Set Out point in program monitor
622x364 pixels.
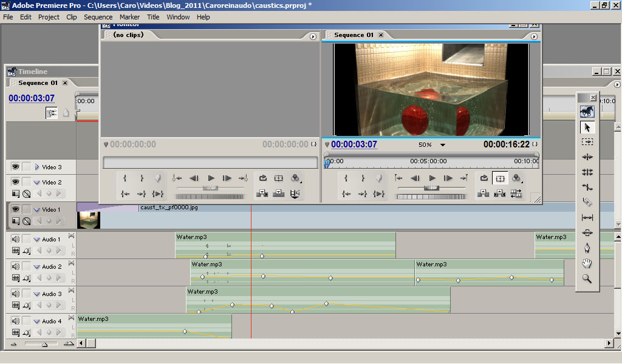click(x=363, y=178)
